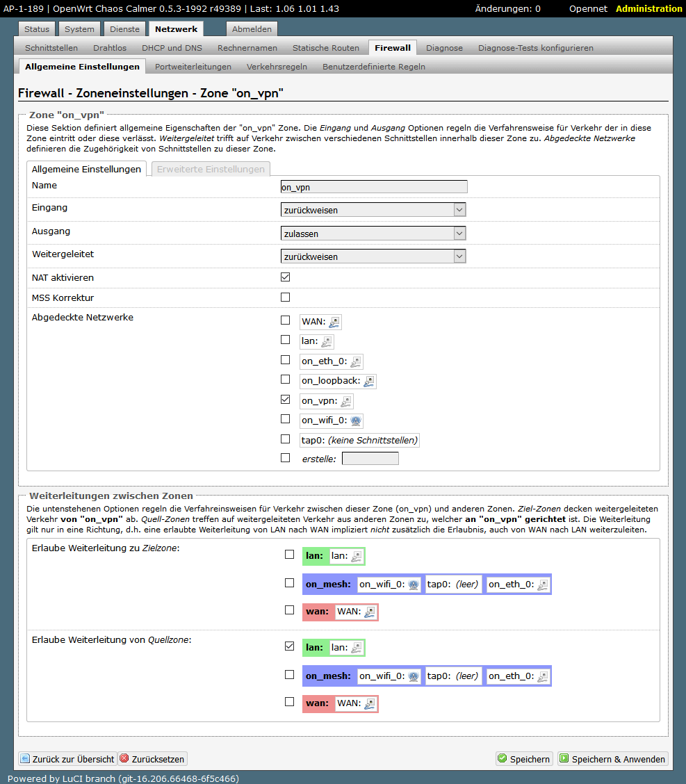Enable the MSS Korrektur checkbox
Image resolution: width=686 pixels, height=784 pixels.
pos(285,297)
